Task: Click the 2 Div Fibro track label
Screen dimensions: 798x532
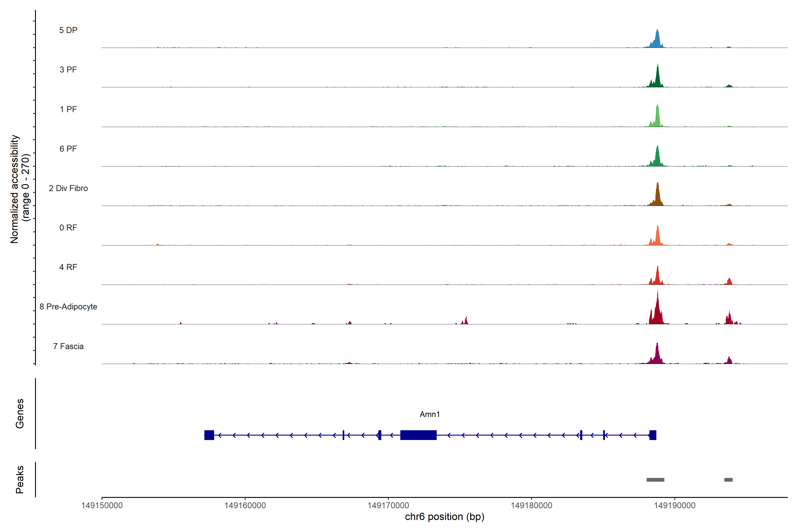Action: (68, 188)
